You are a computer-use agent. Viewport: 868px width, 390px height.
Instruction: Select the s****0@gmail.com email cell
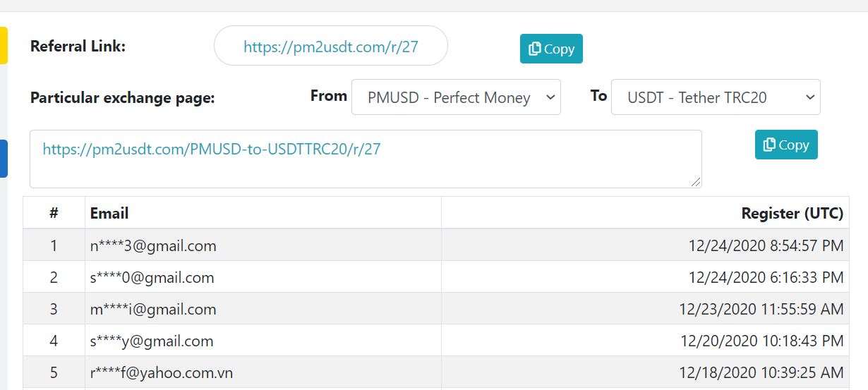click(152, 278)
